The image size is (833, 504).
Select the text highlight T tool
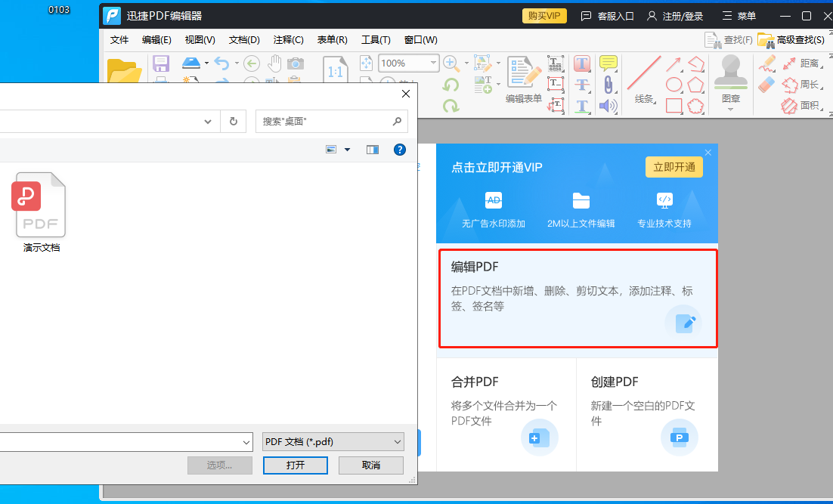point(582,63)
